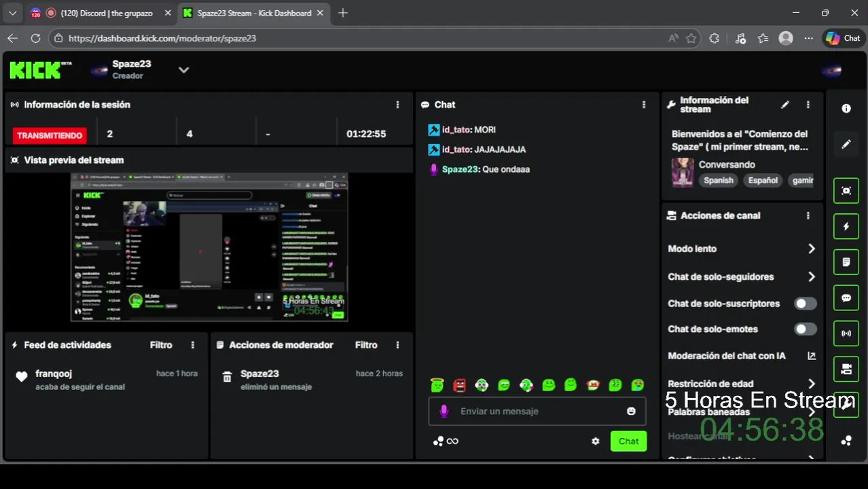
Task: Click the profile avatar at top right
Action: pyautogui.click(x=831, y=70)
